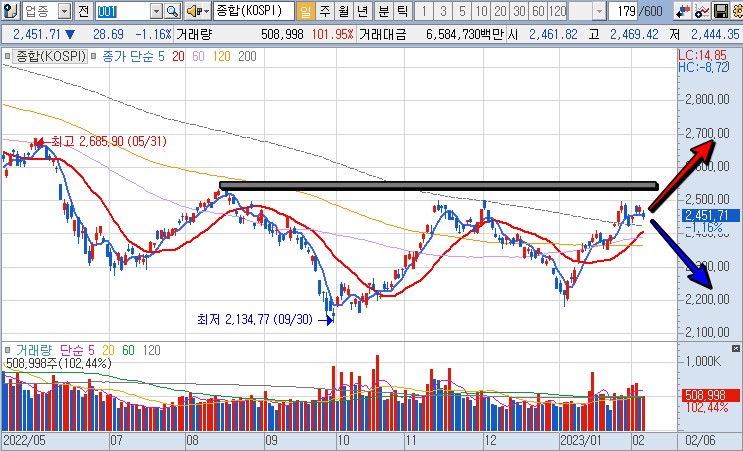Close the volume panel with the x icon
Image resolution: width=743 pixels, height=451 pixels.
735,348
